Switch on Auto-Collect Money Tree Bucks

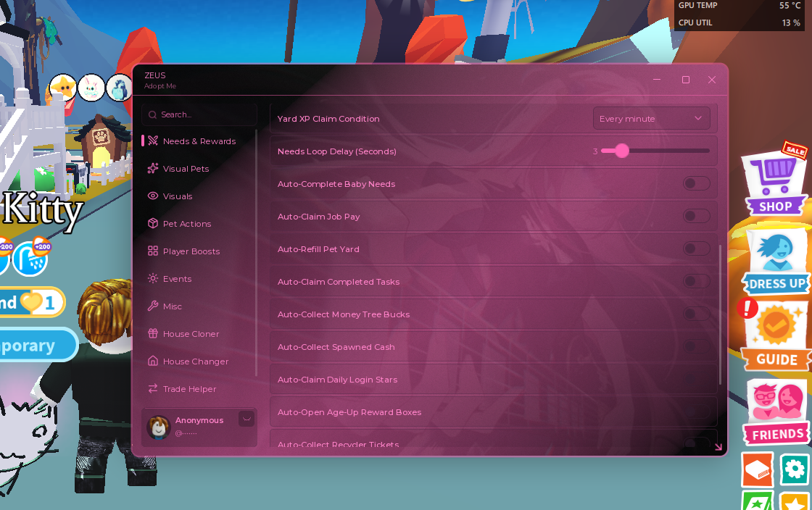tap(696, 314)
